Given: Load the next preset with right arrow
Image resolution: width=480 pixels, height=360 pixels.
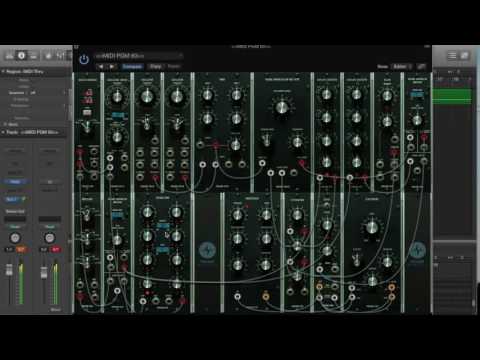Looking at the screenshot, I should (x=112, y=67).
